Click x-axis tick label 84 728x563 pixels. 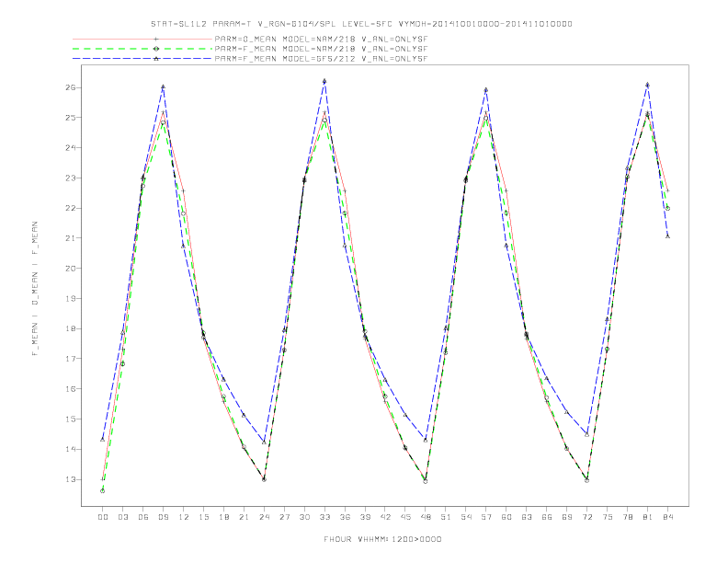(667, 517)
